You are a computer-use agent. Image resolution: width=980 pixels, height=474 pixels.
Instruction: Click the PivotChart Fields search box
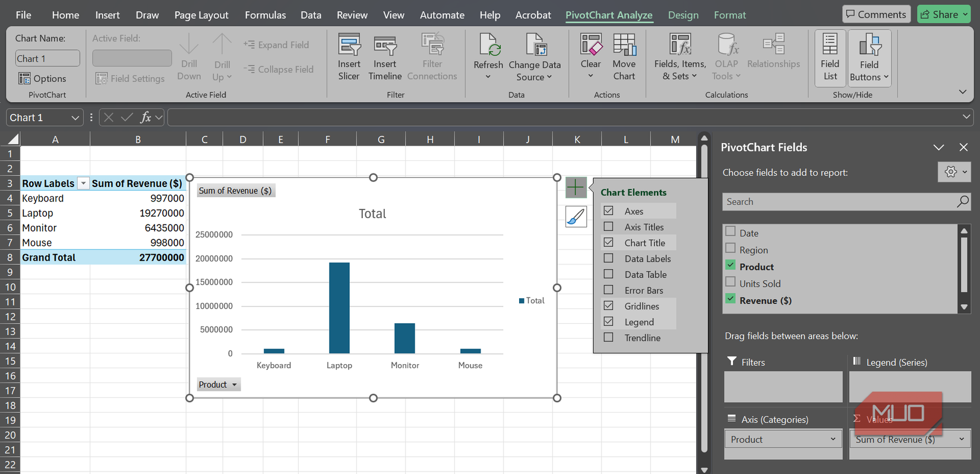(x=837, y=202)
